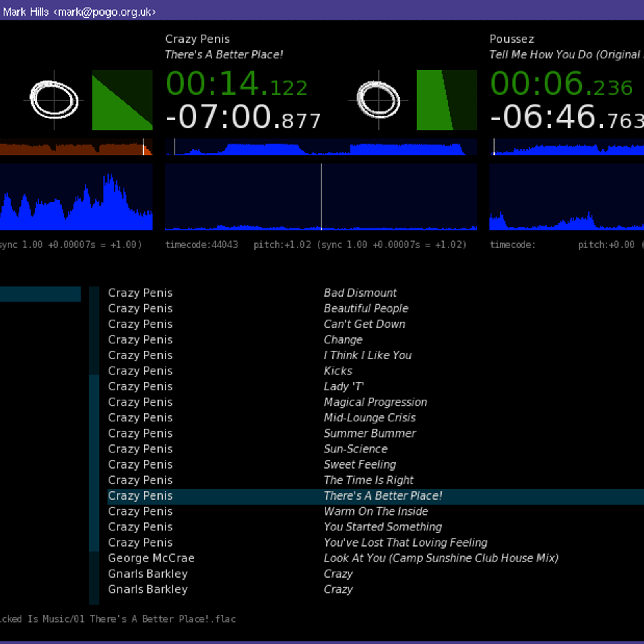Click the deck title Tell Me How You Do
The image size is (644, 644).
point(567,55)
